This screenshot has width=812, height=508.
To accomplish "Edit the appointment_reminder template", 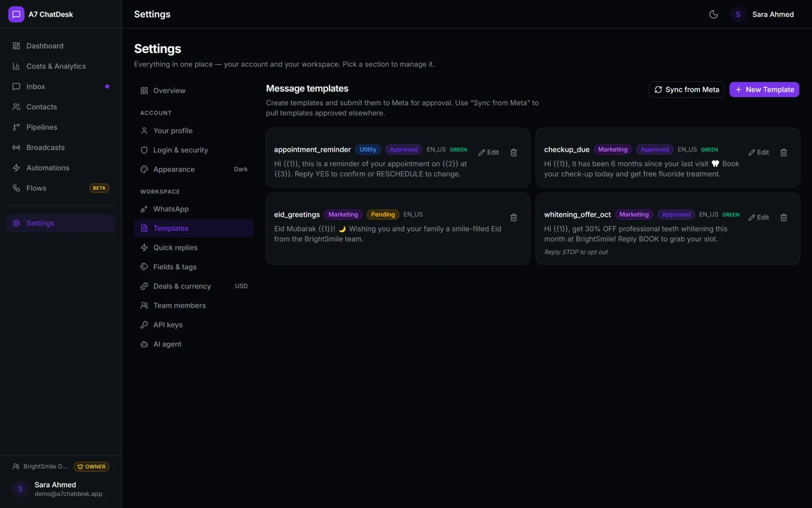I will click(x=489, y=152).
